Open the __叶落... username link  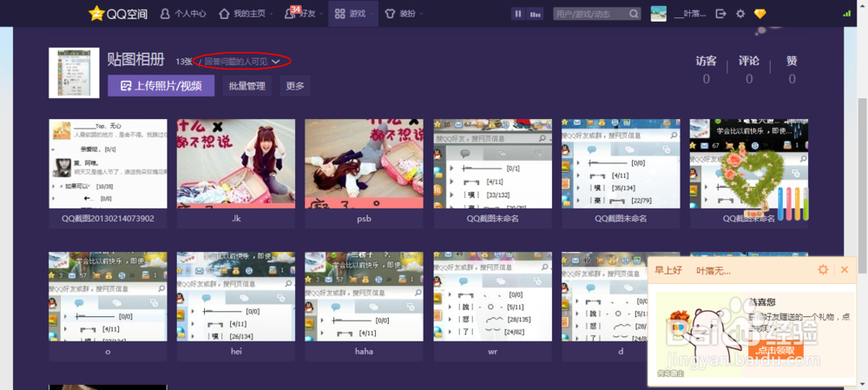click(690, 14)
